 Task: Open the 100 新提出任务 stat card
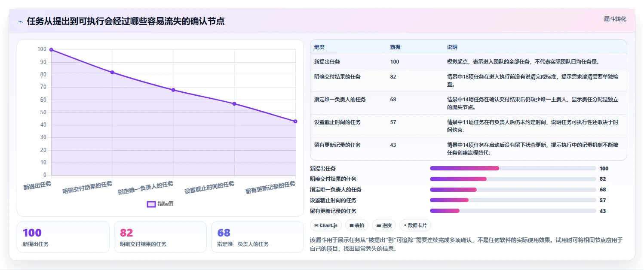pyautogui.click(x=63, y=237)
